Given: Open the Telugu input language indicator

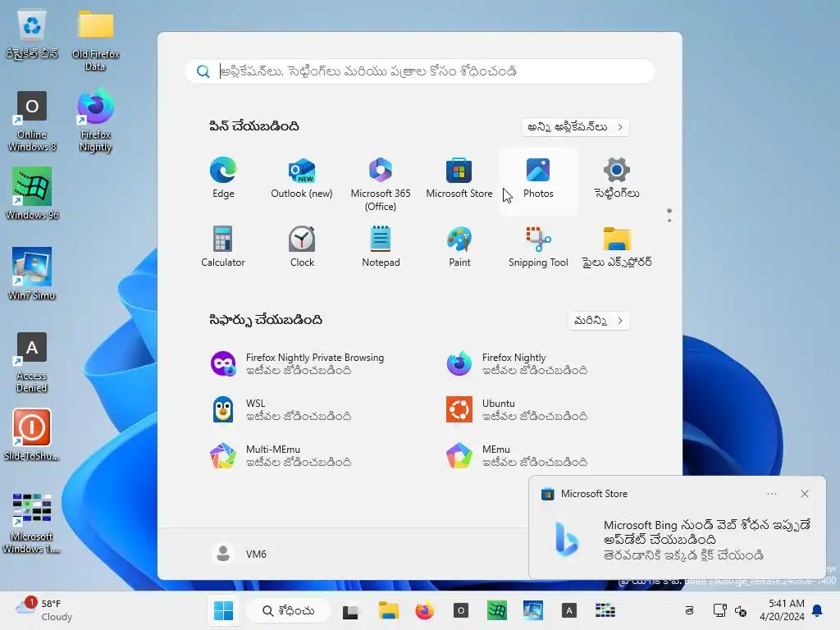Looking at the screenshot, I should pos(689,610).
